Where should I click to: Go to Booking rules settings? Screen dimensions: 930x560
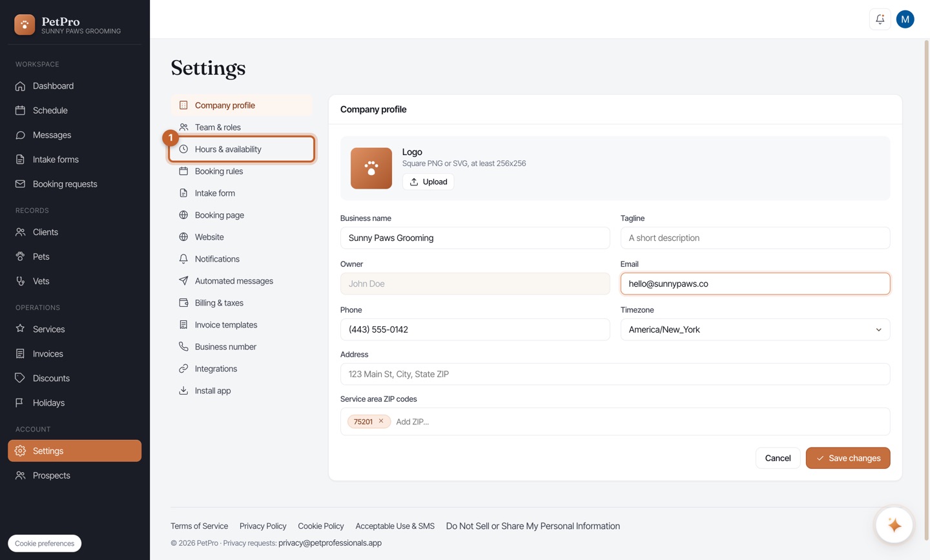pyautogui.click(x=242, y=171)
